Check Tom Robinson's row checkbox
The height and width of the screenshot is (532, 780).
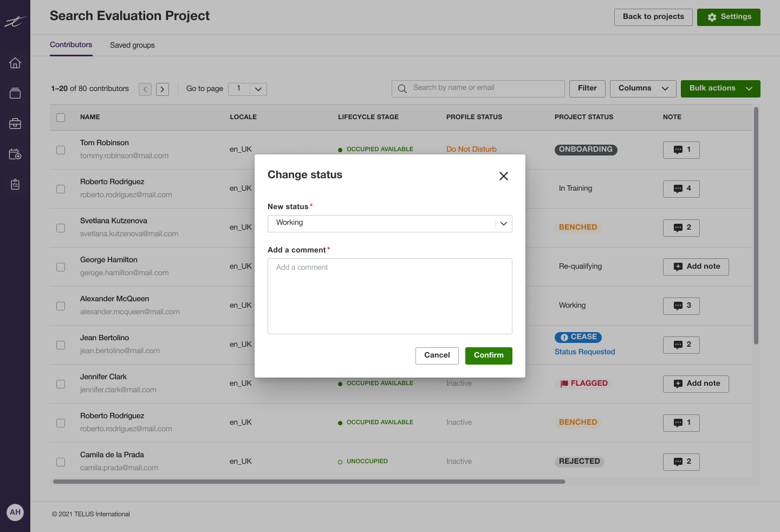(x=60, y=150)
